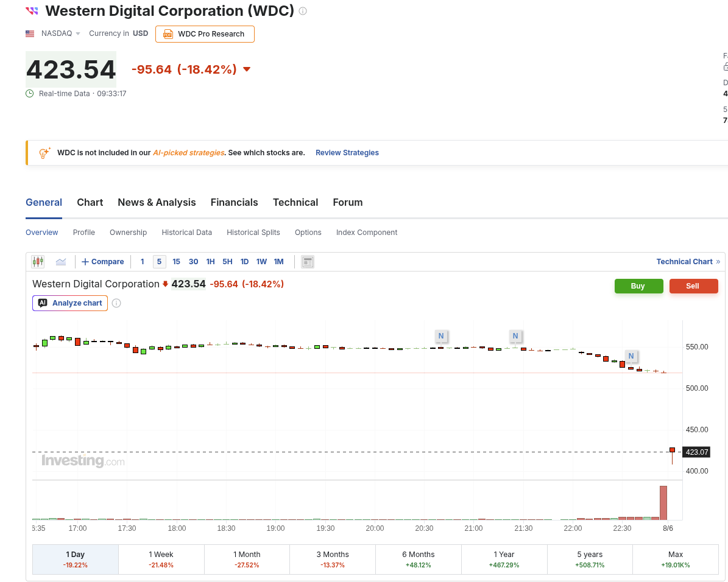Set chart interval to 5H

(x=227, y=262)
